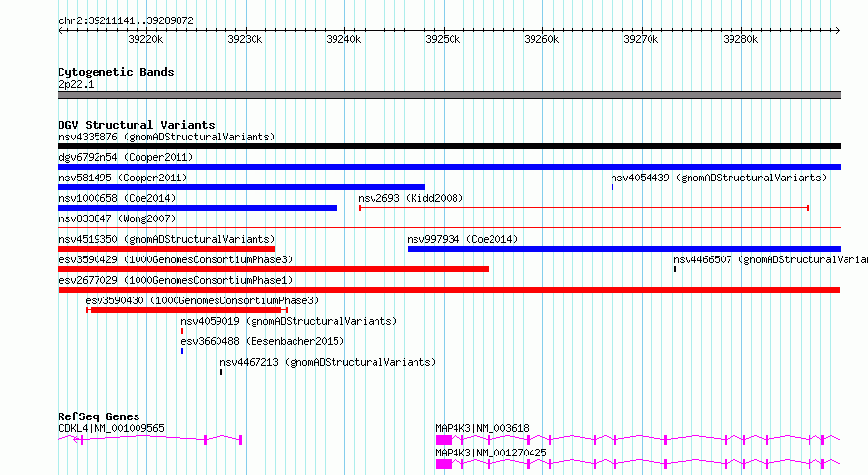Click the MAP4K3 NM_001270425 gene label
Viewport: 868px width, 475px height.
point(491,453)
